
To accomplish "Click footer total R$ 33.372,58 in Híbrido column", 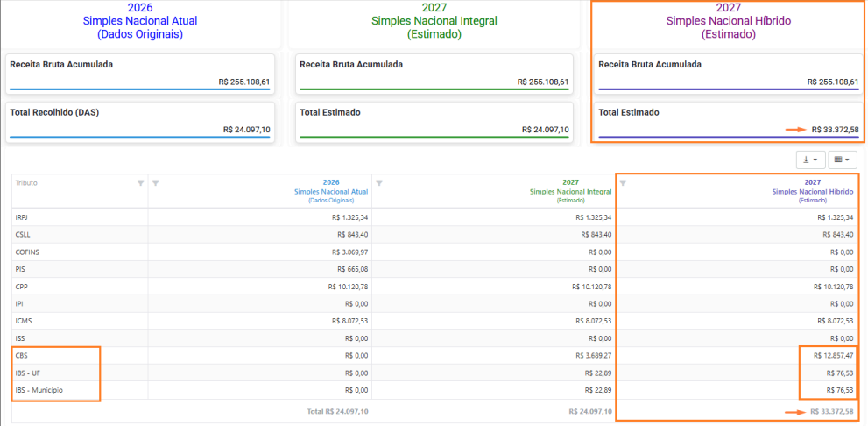I will pyautogui.click(x=831, y=412).
